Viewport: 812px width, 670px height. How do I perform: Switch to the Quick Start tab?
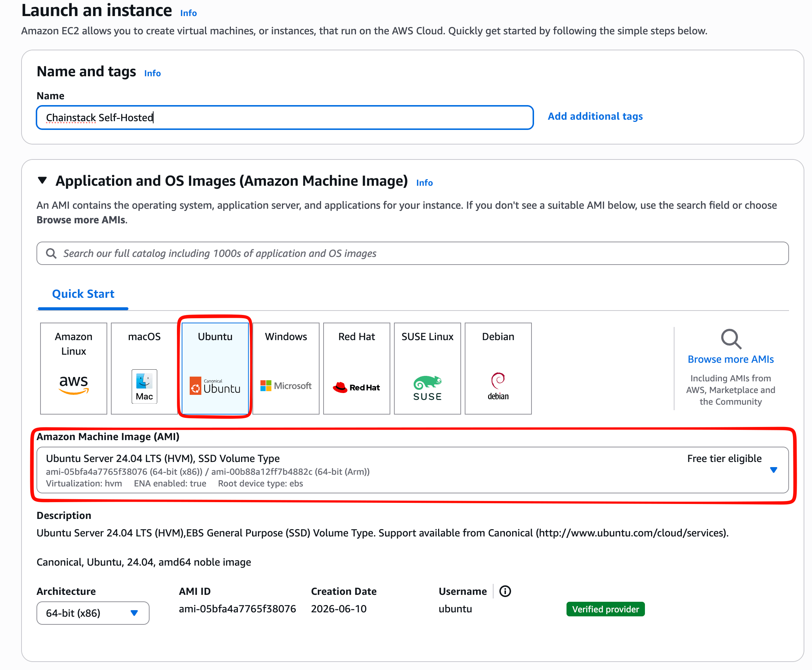pos(83,294)
